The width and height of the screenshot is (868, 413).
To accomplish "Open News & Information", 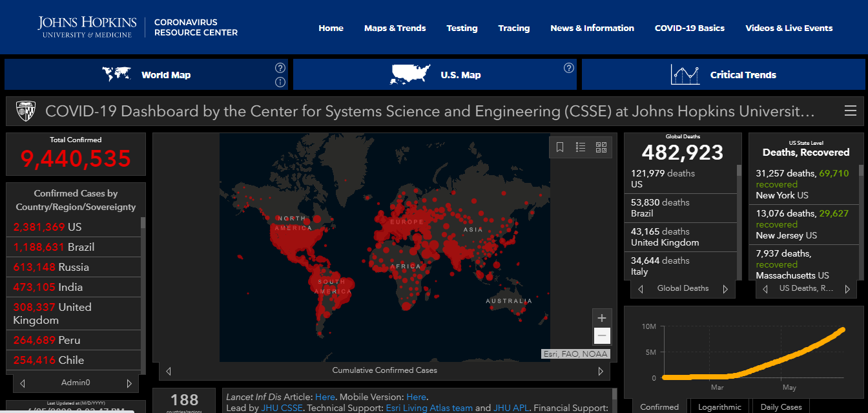I will point(592,28).
